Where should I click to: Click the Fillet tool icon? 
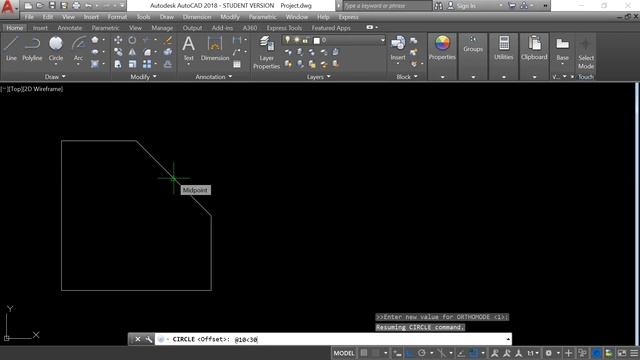[x=147, y=52]
